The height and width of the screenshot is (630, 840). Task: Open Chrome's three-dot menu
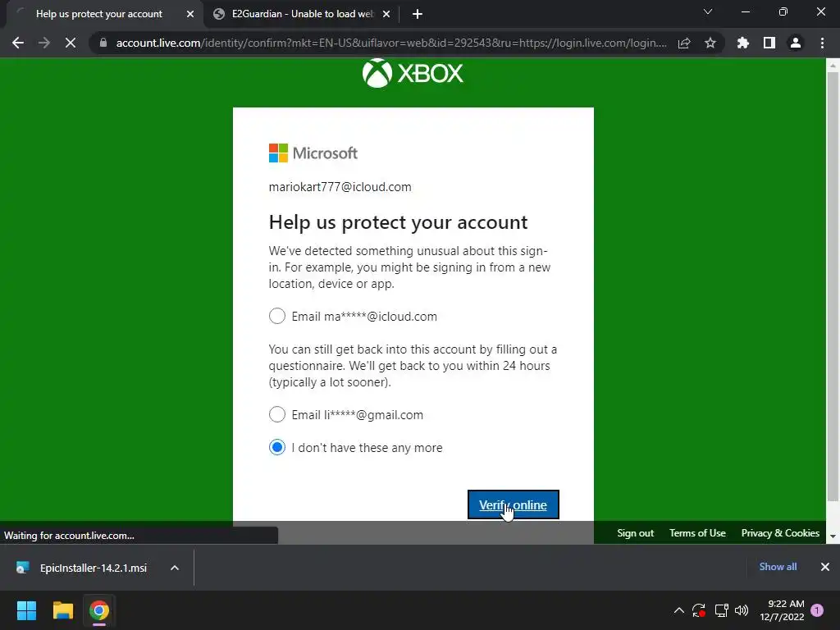pyautogui.click(x=822, y=43)
